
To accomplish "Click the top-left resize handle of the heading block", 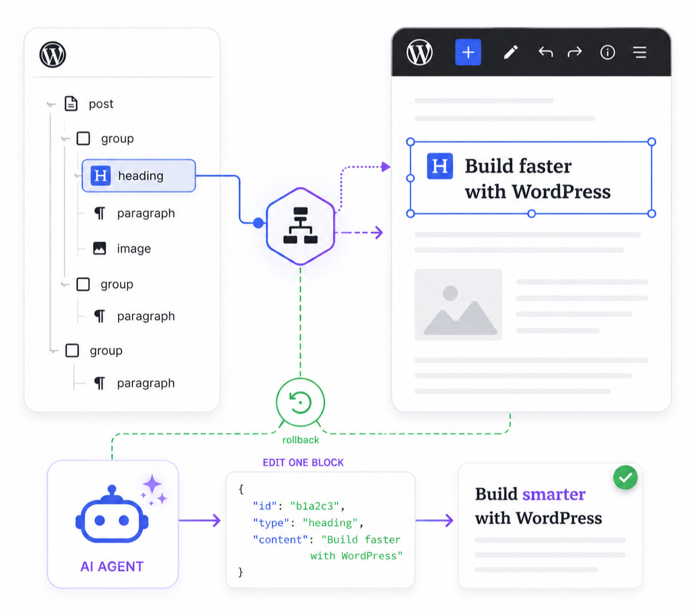I will (411, 142).
